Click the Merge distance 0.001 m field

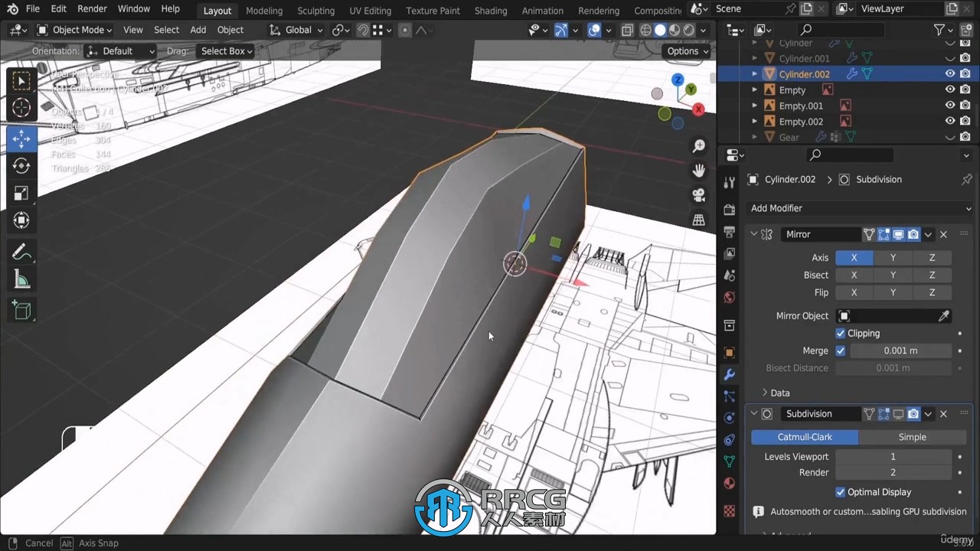[x=900, y=350]
